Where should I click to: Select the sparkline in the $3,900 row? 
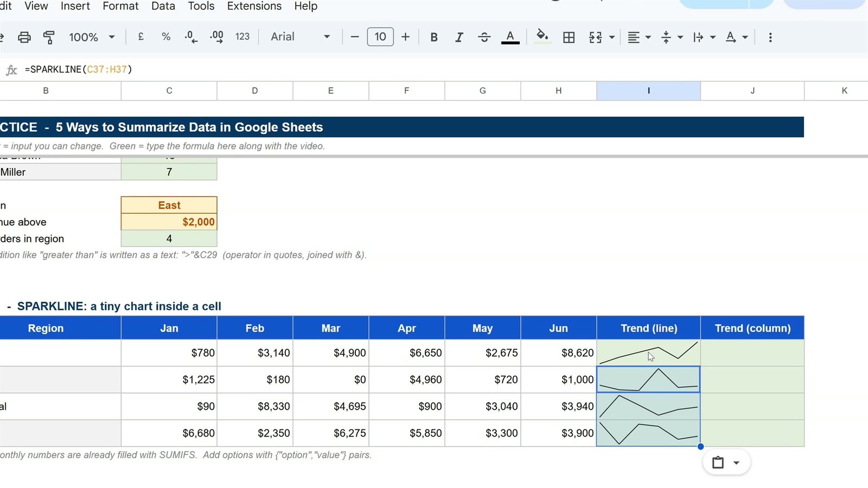649,433
